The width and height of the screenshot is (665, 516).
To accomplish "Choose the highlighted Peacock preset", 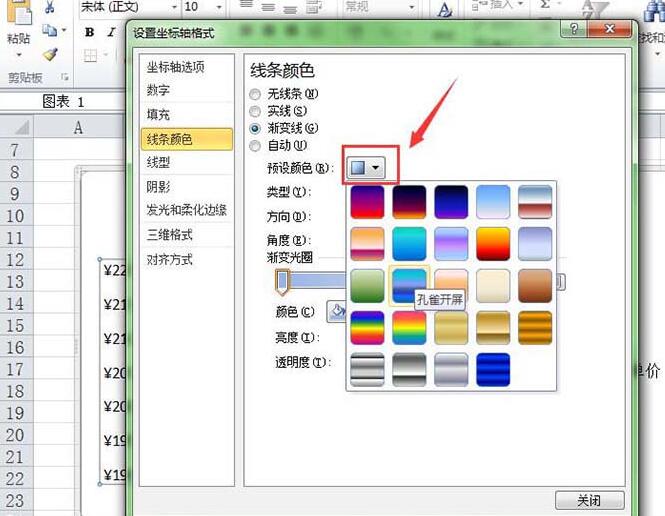I will point(409,286).
